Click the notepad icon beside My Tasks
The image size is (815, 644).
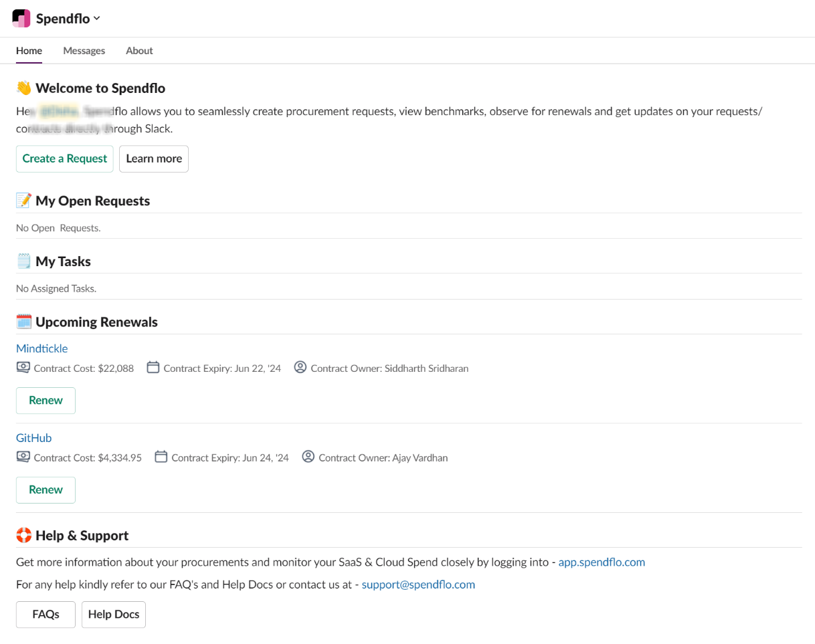pos(23,261)
